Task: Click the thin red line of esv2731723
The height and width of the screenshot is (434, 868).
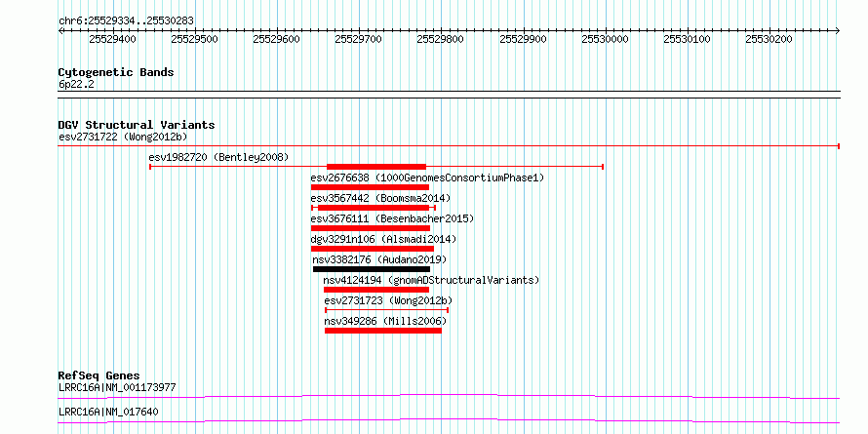Action: point(386,310)
